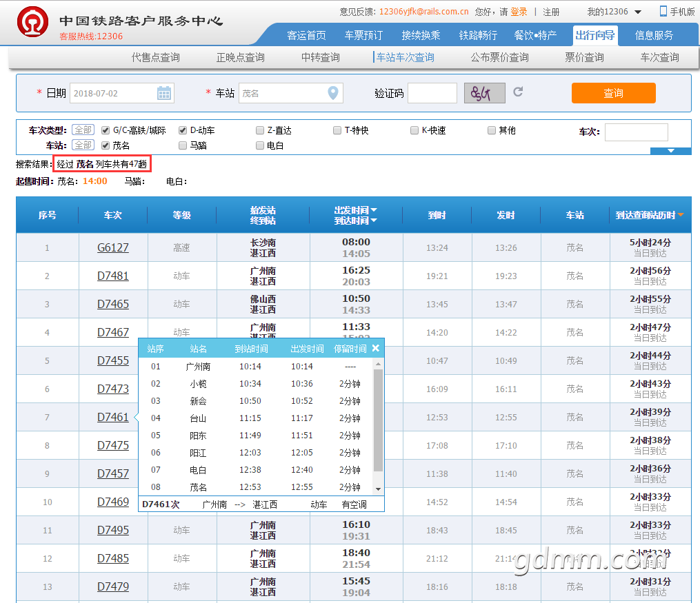Click the 注册 register link
The height and width of the screenshot is (603, 700).
(551, 12)
